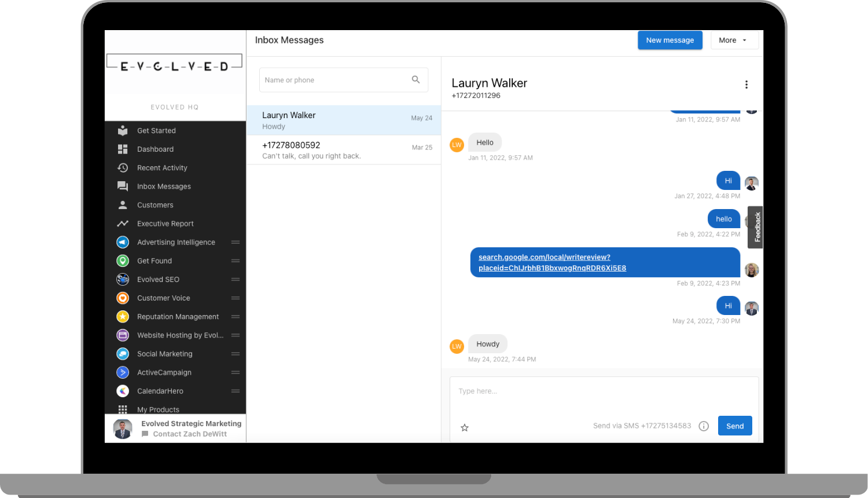The image size is (868, 498).
Task: Open the Executive Report section
Action: click(x=165, y=223)
